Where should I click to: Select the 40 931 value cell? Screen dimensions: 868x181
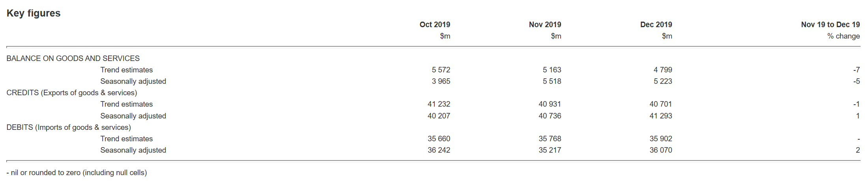pyautogui.click(x=550, y=104)
